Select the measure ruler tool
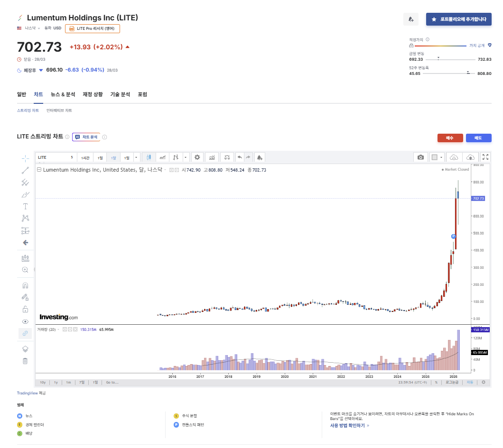This screenshot has width=503, height=448. pyautogui.click(x=25, y=258)
